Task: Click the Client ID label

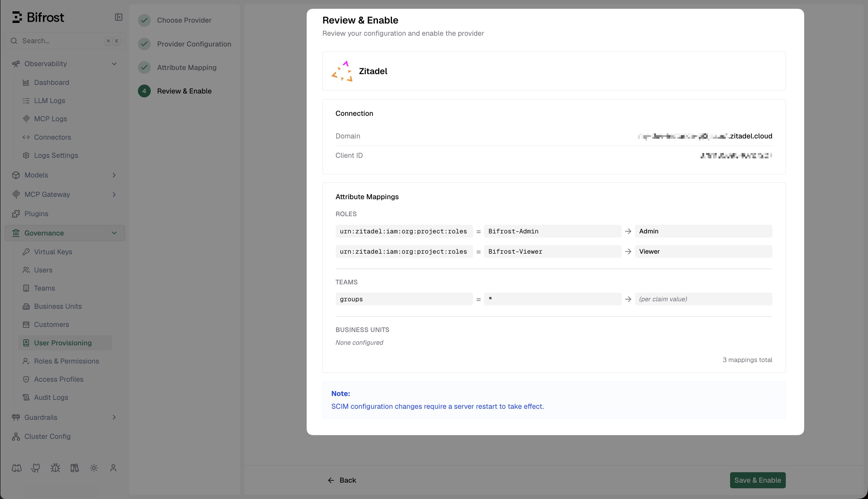Action: (x=349, y=155)
